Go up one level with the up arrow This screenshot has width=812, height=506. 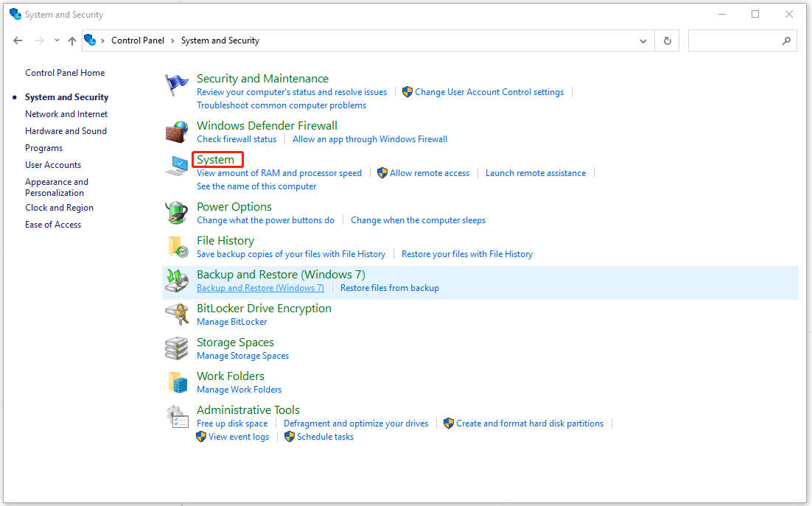(72, 41)
